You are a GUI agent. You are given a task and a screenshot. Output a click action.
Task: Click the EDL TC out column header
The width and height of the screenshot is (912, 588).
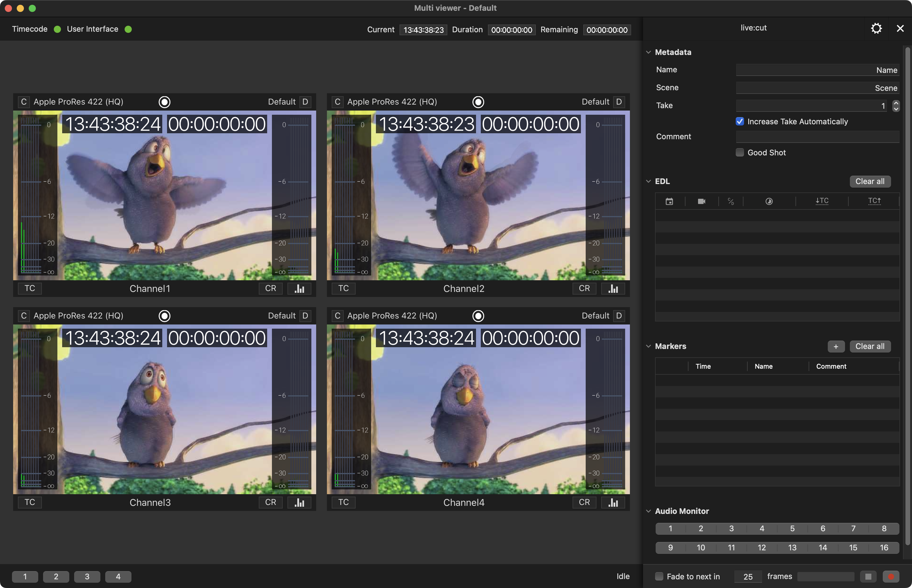click(874, 201)
